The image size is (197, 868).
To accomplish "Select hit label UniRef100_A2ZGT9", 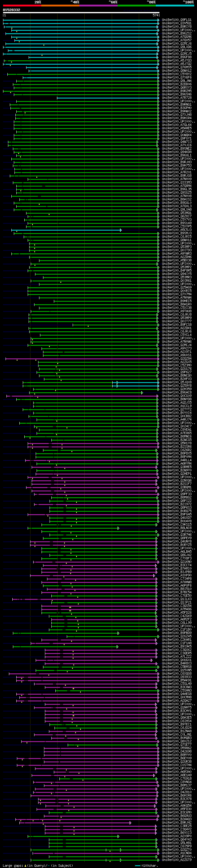I will pos(177,860).
